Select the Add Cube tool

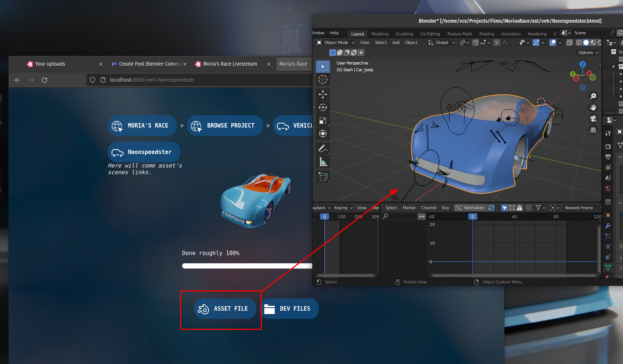[x=323, y=176]
